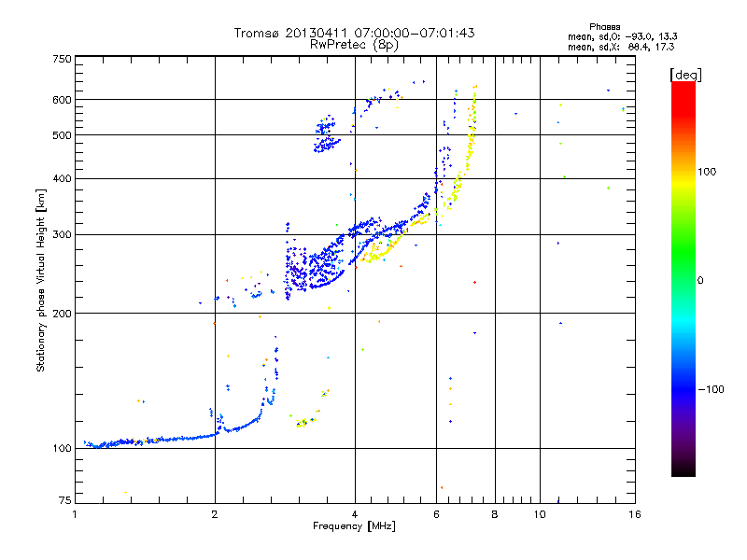Click the 'Phases' header label
Screen dimensions: 747x560
coord(604,27)
